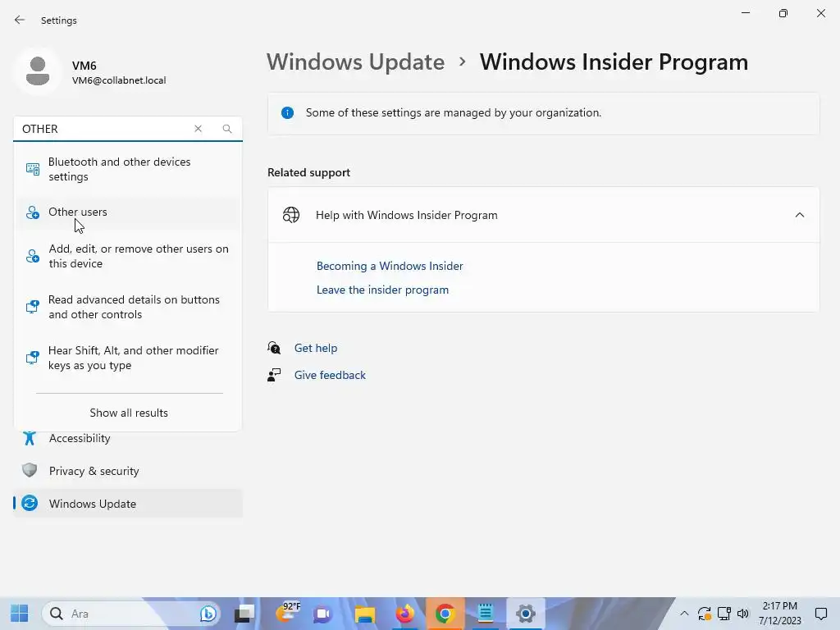Click the globe icon beside Help with Insider Program

click(x=291, y=215)
